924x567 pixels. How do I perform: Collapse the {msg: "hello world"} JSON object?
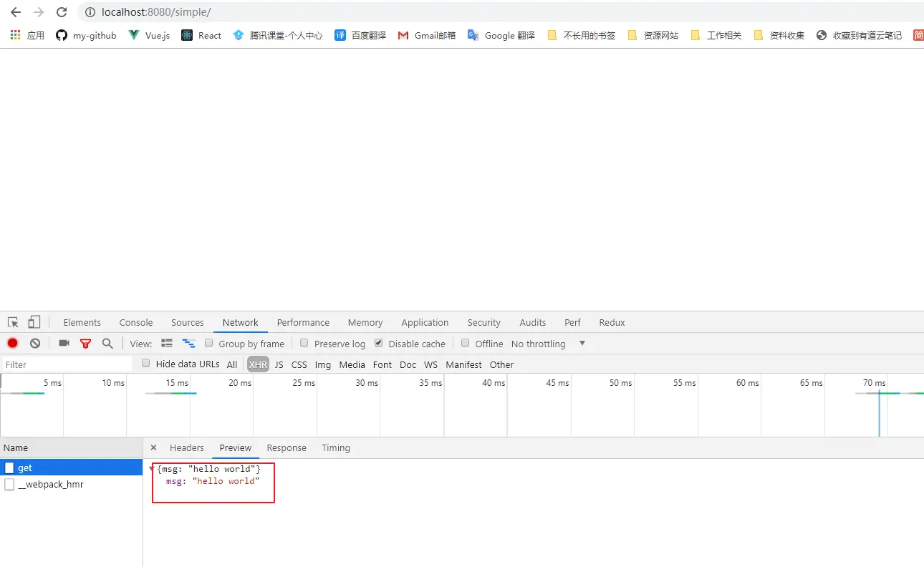tap(151, 469)
